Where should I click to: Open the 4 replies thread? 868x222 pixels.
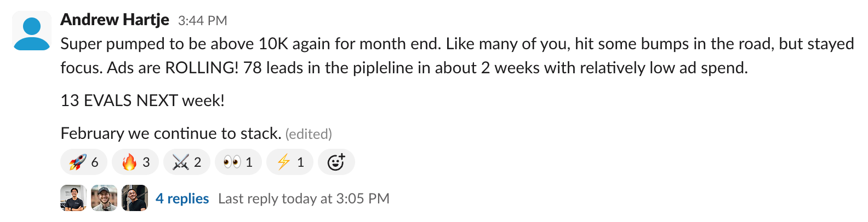point(182,198)
